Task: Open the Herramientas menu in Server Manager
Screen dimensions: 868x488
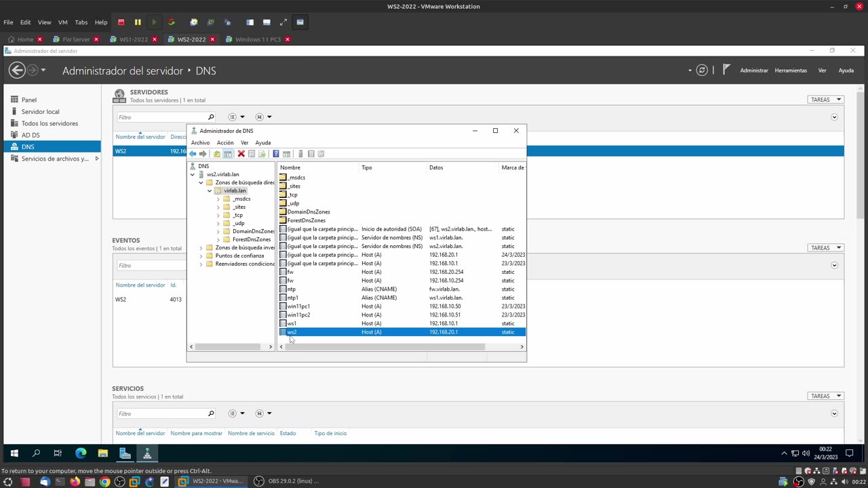Action: tap(791, 70)
